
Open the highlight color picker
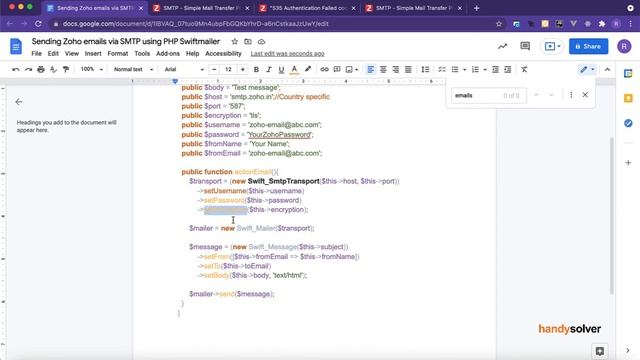(x=308, y=70)
